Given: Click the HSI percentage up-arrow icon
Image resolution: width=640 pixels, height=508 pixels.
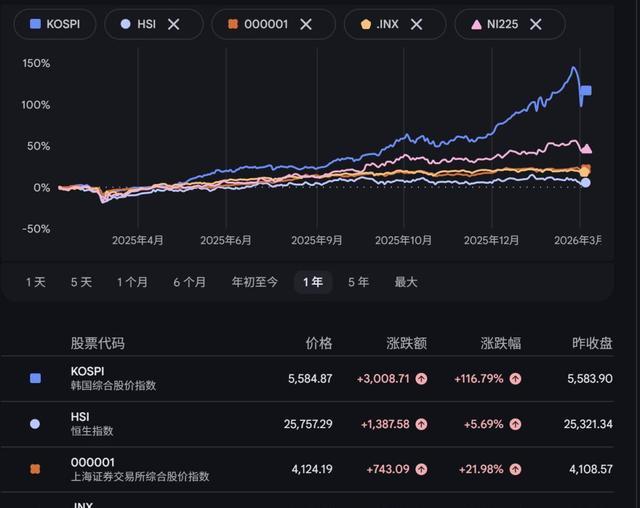Looking at the screenshot, I should click(x=514, y=425).
